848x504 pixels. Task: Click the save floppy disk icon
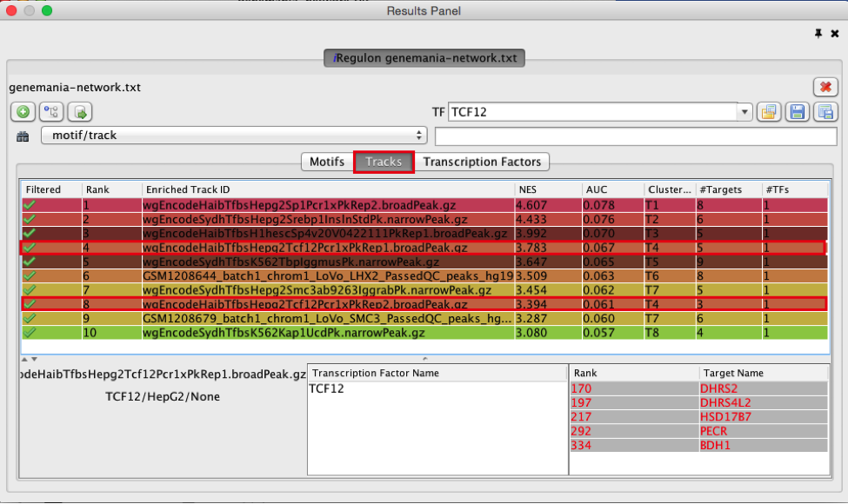pyautogui.click(x=797, y=112)
